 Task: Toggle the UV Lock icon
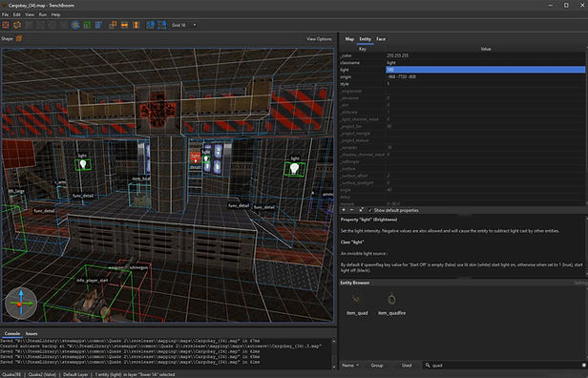coord(162,25)
